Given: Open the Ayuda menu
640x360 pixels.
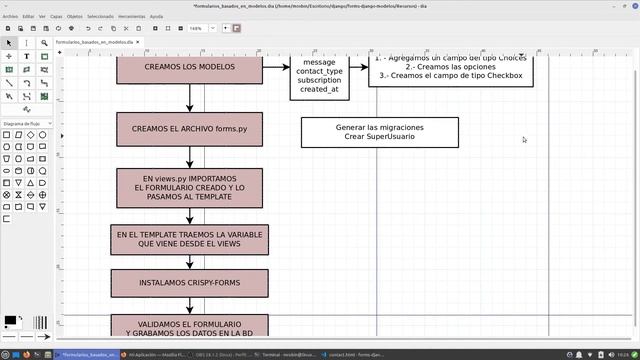Looking at the screenshot, I should (x=156, y=17).
